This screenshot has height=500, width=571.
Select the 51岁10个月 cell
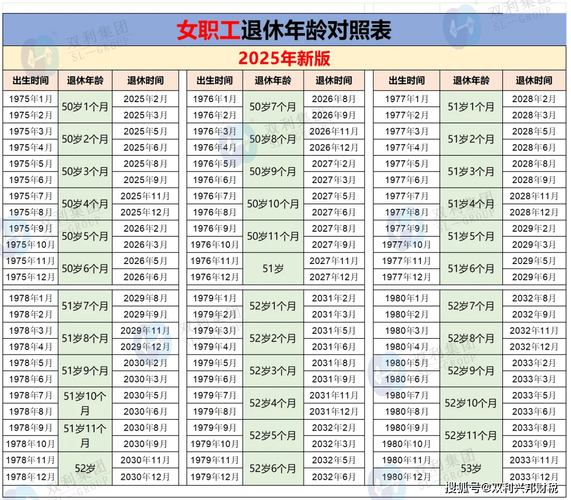coord(85,403)
